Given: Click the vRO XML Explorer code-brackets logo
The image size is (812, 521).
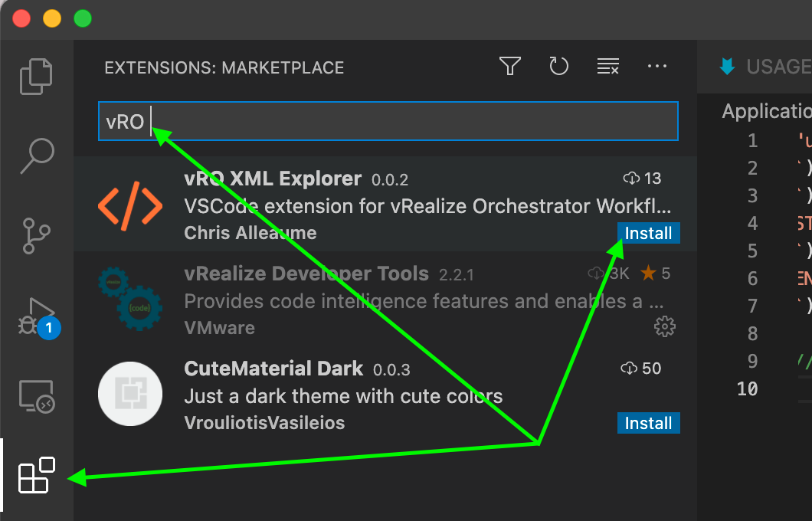Looking at the screenshot, I should pyautogui.click(x=130, y=205).
